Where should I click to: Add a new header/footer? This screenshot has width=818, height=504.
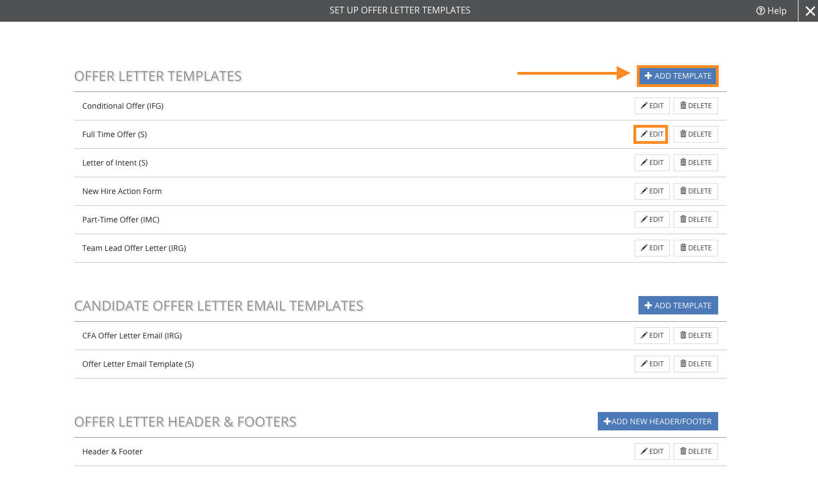[x=657, y=421]
